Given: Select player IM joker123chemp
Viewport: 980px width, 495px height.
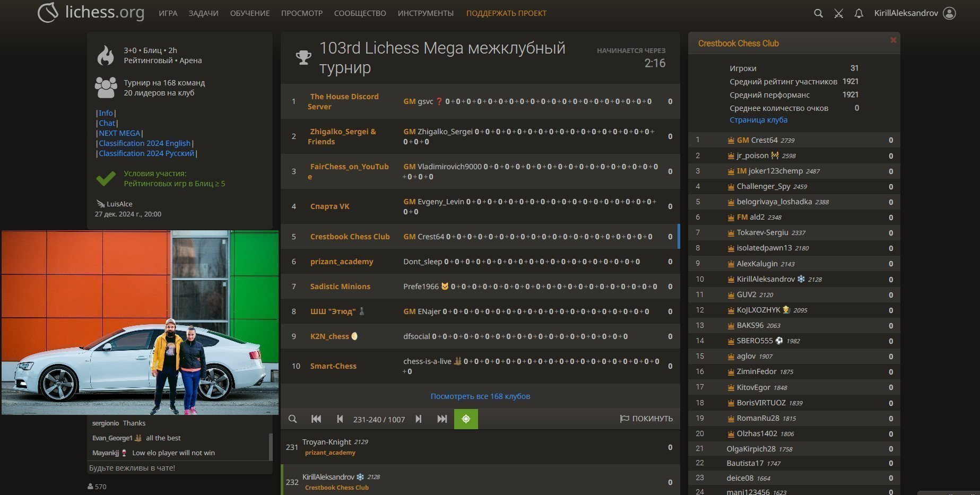Looking at the screenshot, I should tap(794, 171).
